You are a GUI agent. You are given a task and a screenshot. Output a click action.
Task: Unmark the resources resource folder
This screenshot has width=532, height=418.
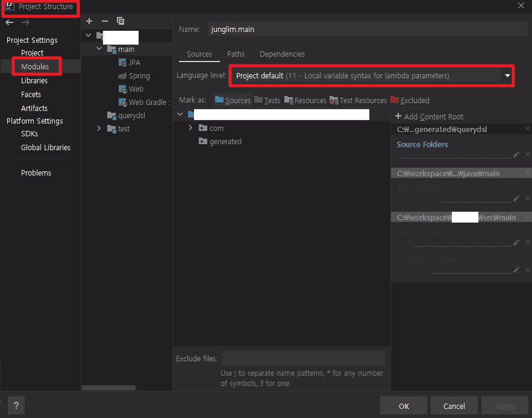point(527,270)
